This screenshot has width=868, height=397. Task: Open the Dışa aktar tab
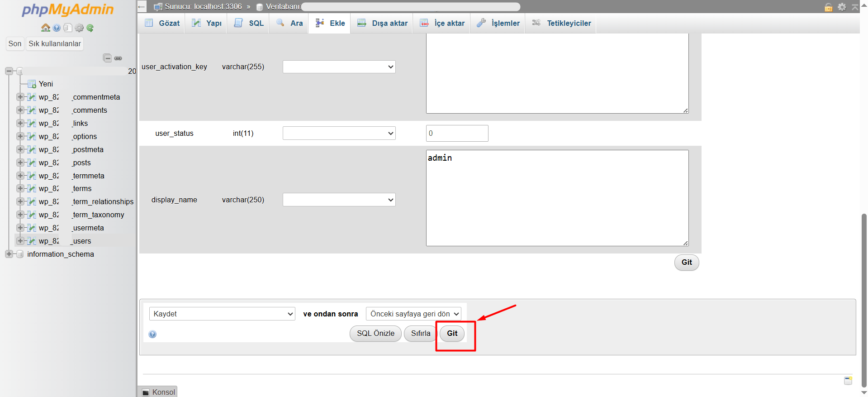[x=383, y=23]
